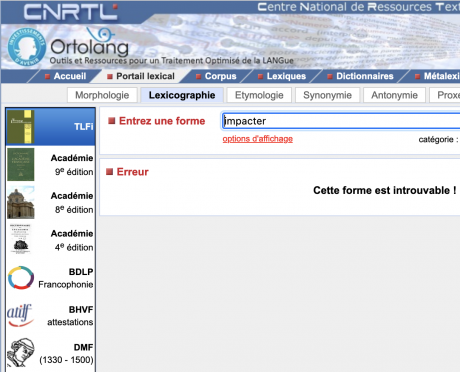Viewport: 460px width, 372px height.
Task: Open the Académie 9e édition book cover
Action: click(21, 165)
